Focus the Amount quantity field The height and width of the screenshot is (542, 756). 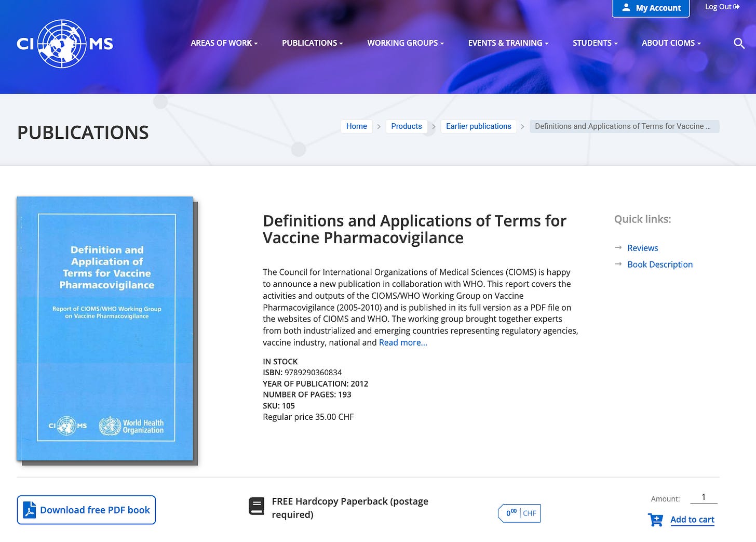click(704, 497)
